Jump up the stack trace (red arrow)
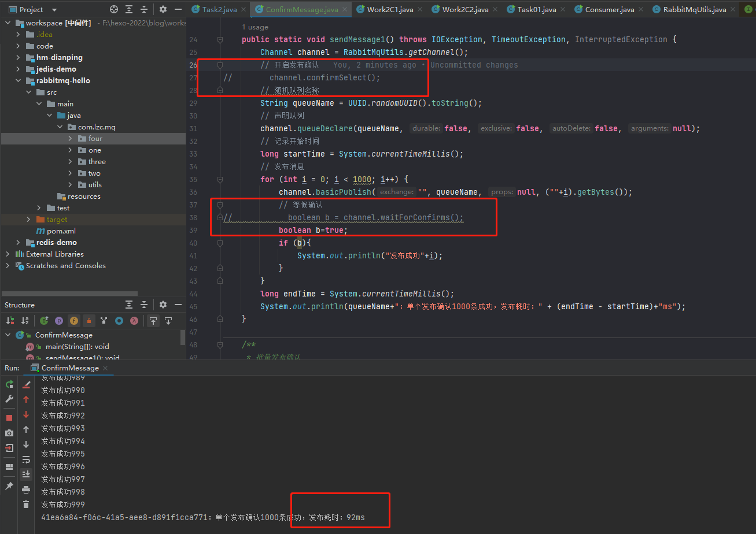Image resolution: width=756 pixels, height=534 pixels. (x=26, y=399)
